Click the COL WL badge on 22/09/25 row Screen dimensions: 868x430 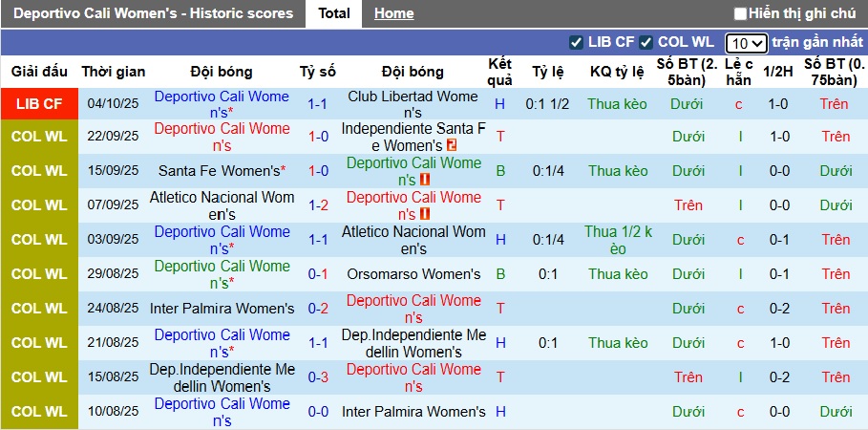39,137
